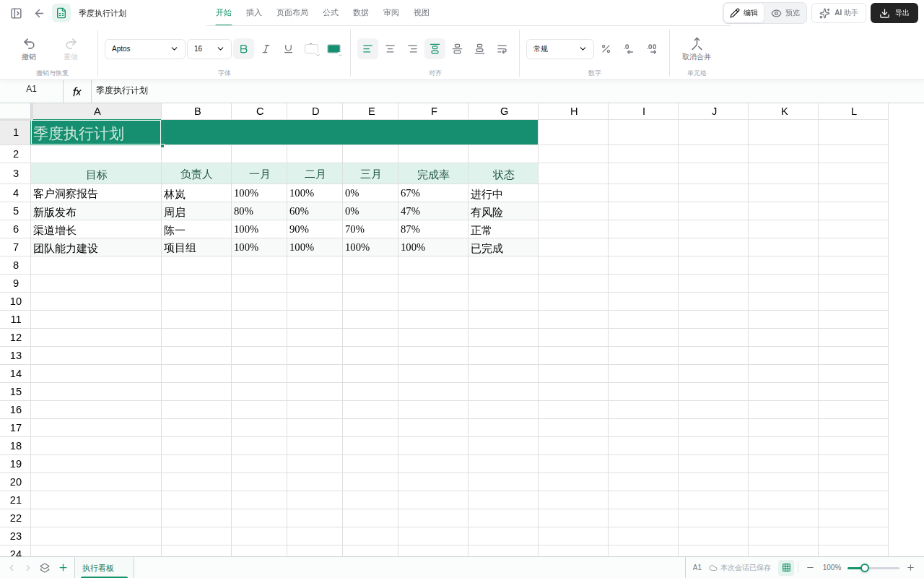The image size is (924, 578).
Task: Switch to the 页面布局 tab
Action: point(292,13)
